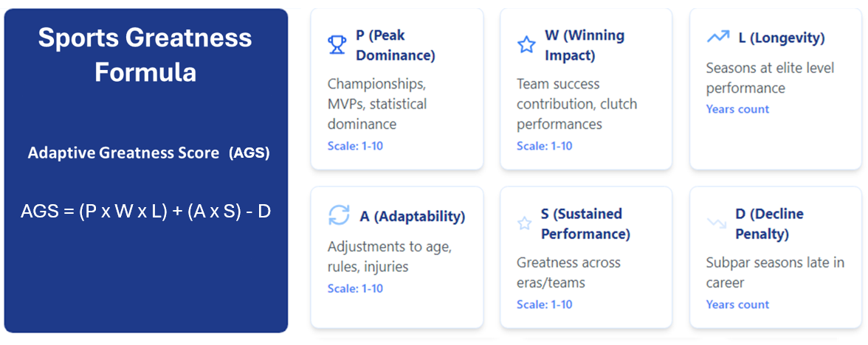Select the P (Peak Dominance) card heading

pos(396,46)
